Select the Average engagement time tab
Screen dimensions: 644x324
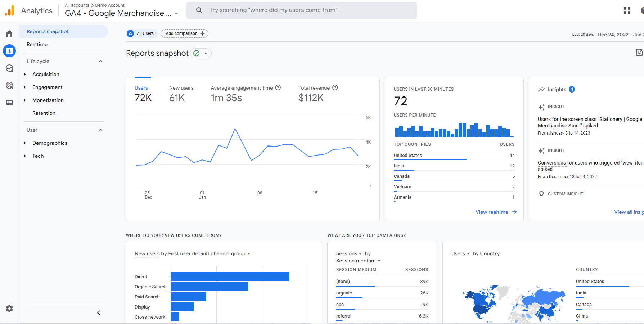(246, 95)
